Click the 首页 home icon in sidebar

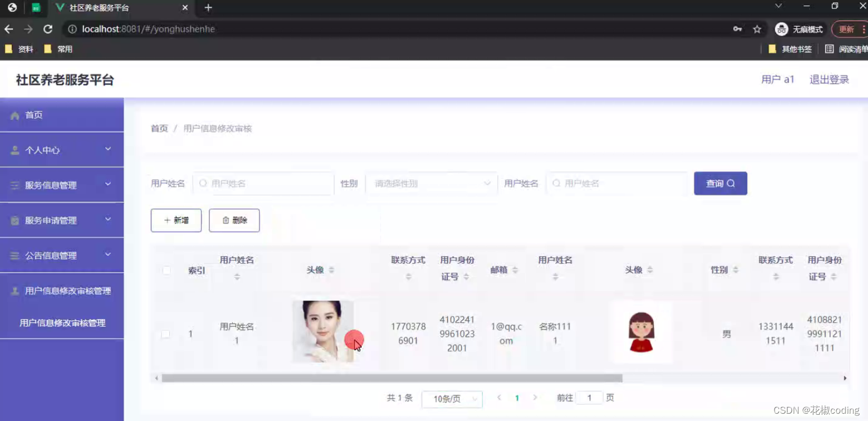coord(15,115)
